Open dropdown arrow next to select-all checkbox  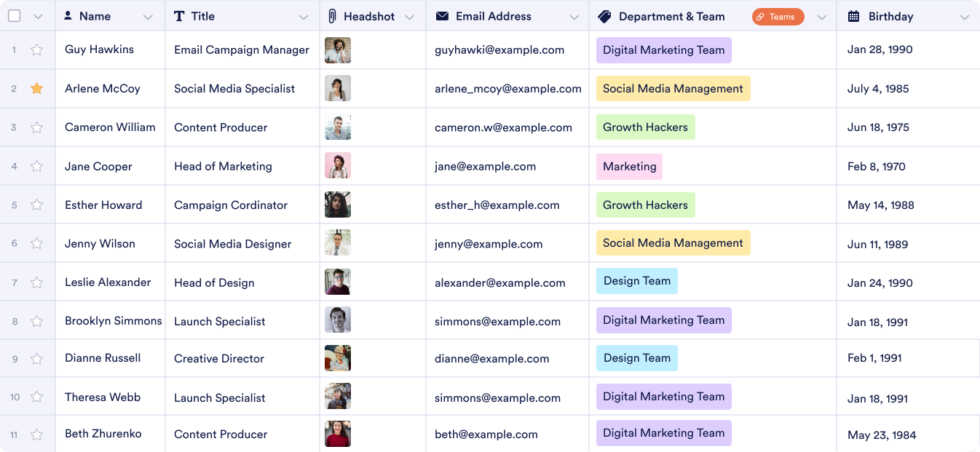(38, 17)
